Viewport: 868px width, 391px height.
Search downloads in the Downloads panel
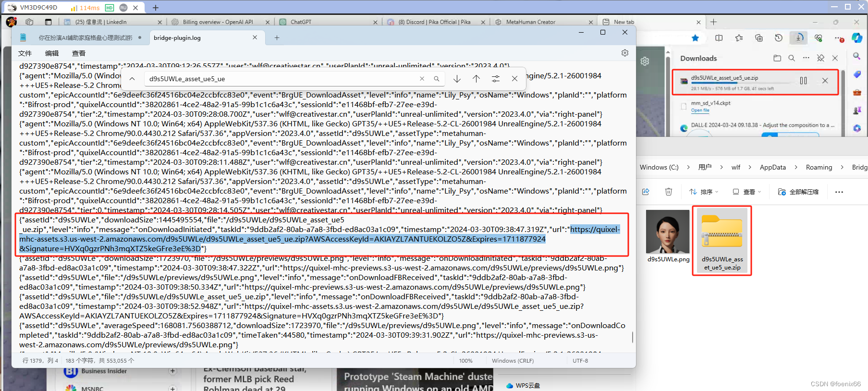coord(792,58)
